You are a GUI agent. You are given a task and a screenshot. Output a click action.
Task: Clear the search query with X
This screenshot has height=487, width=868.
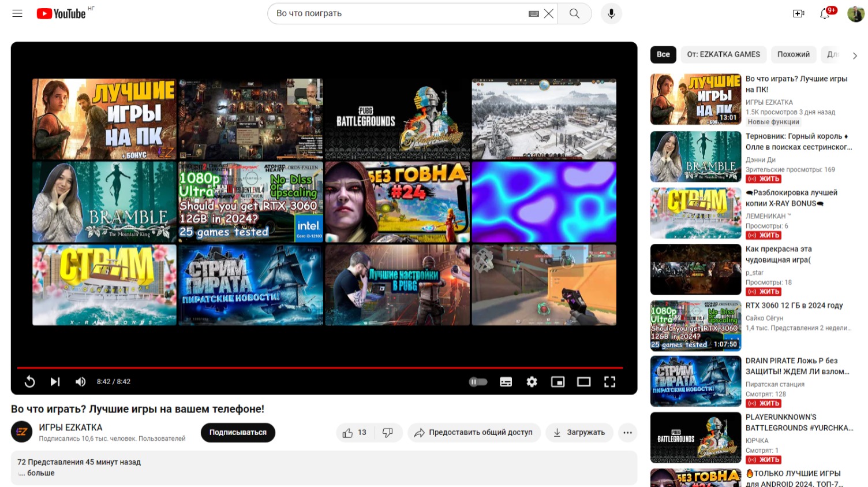(x=549, y=13)
